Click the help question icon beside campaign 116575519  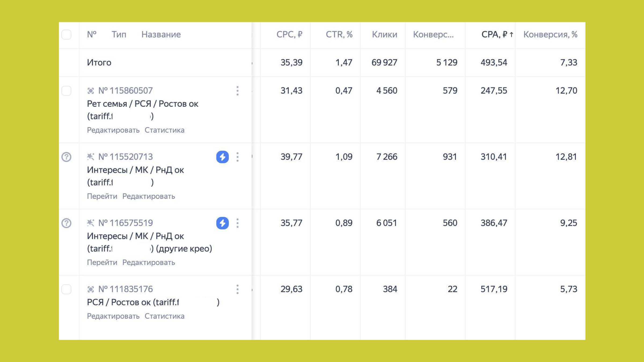click(66, 223)
